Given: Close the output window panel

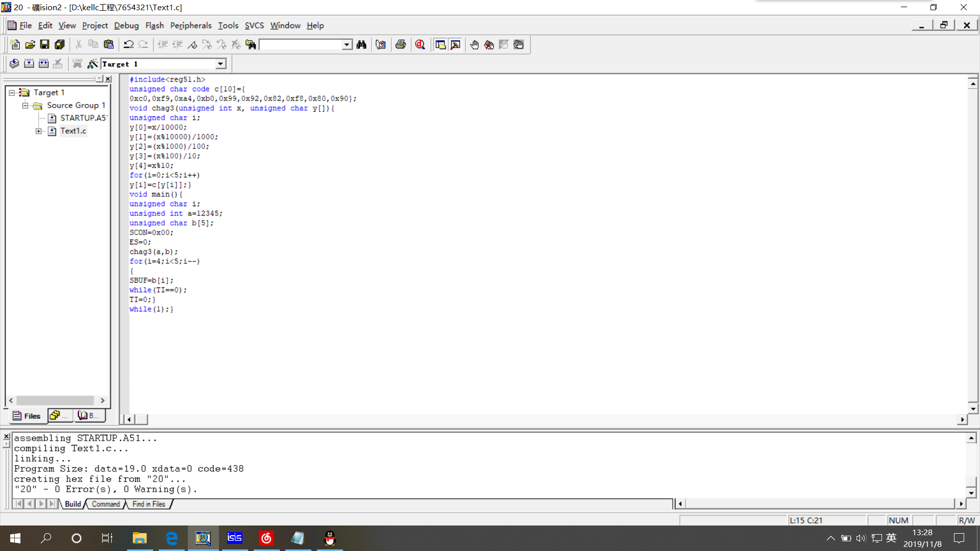Looking at the screenshot, I should [x=7, y=437].
